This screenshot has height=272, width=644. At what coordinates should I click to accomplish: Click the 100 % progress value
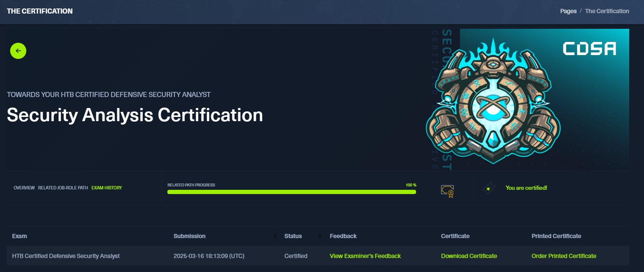411,185
